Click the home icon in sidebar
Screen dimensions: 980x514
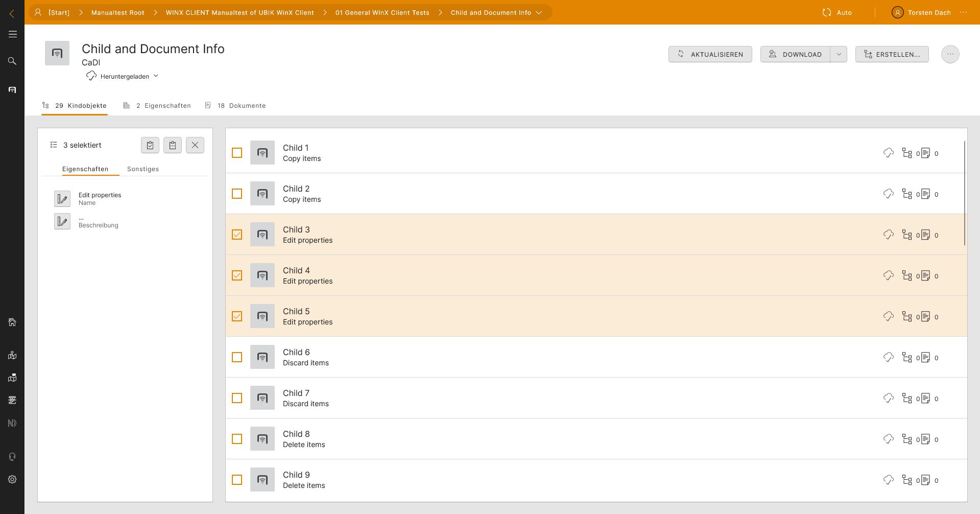click(12, 322)
